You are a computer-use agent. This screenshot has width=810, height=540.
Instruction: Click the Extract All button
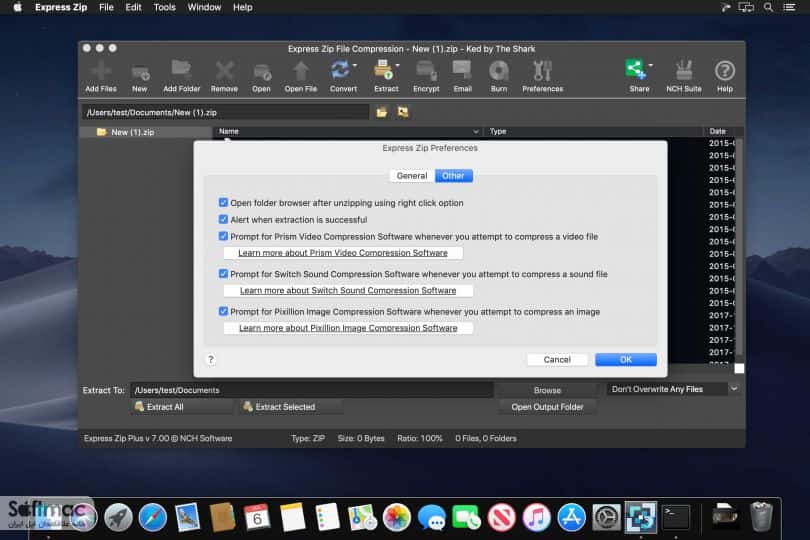[x=182, y=407]
